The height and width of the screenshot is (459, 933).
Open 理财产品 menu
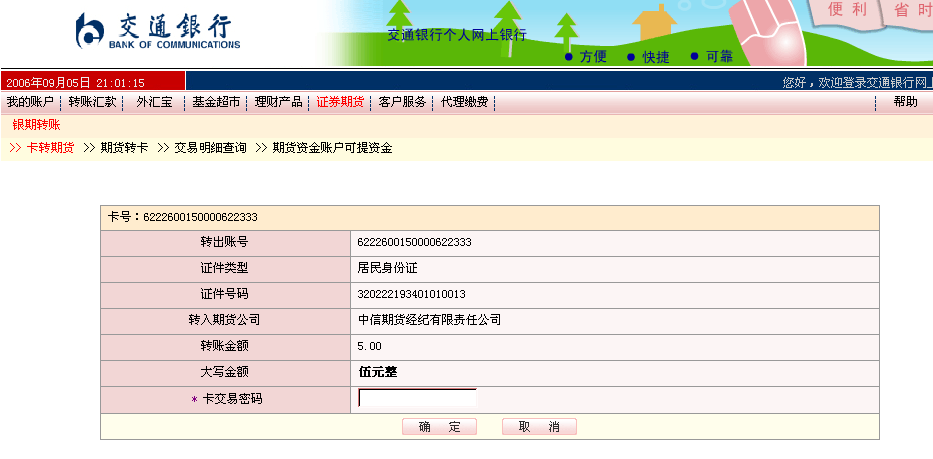278,102
